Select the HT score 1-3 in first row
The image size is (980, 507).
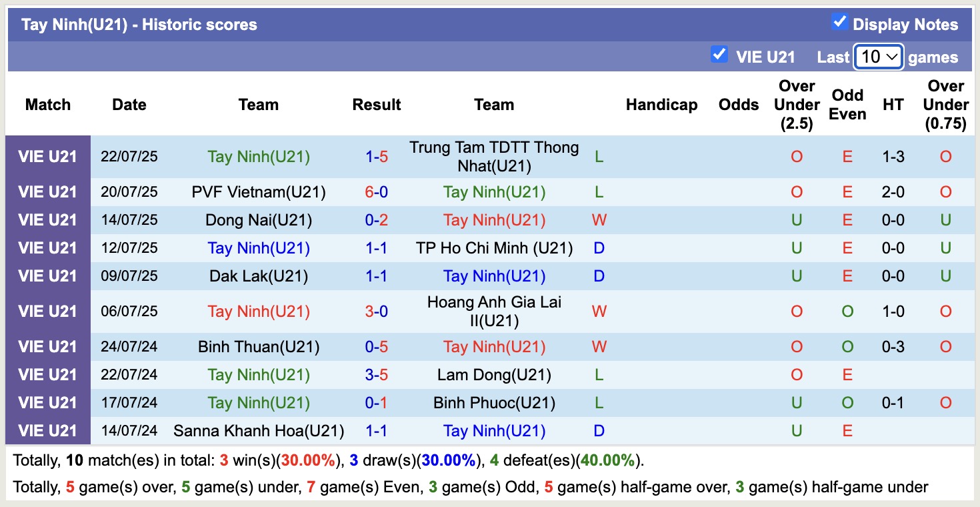[893, 157]
